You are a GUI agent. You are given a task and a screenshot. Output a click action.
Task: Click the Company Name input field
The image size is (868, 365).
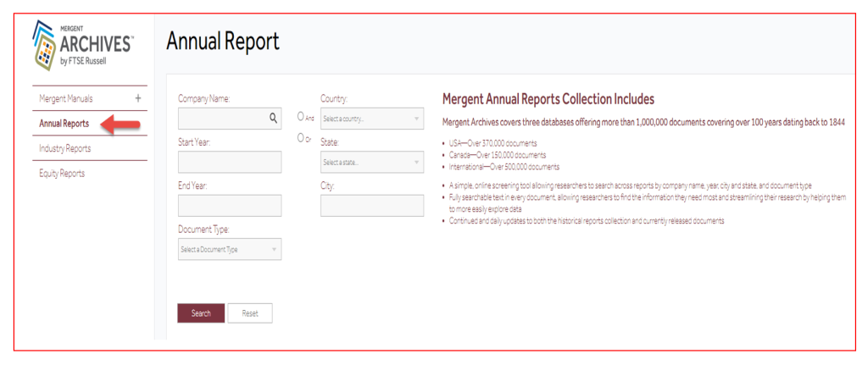pyautogui.click(x=230, y=119)
